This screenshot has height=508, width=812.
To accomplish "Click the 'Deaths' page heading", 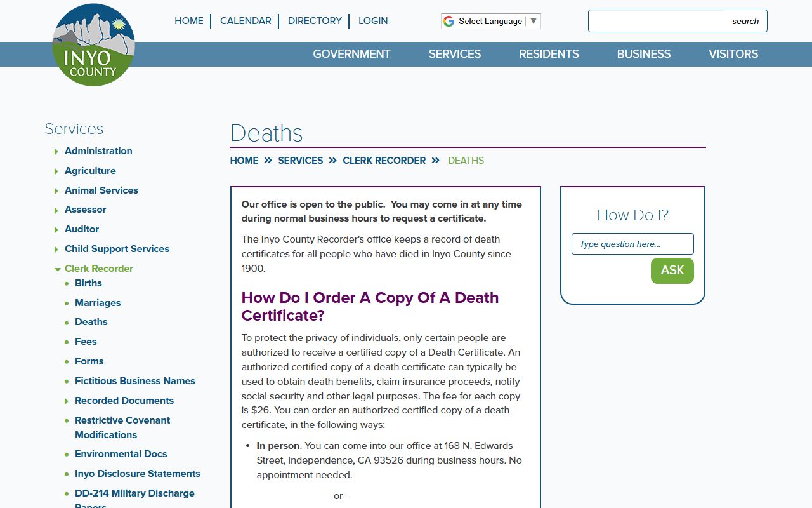I will [266, 133].
